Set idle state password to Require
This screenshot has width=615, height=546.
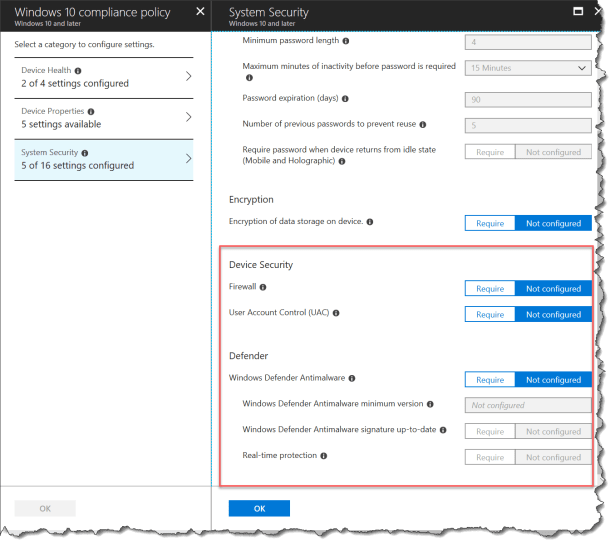click(x=490, y=152)
